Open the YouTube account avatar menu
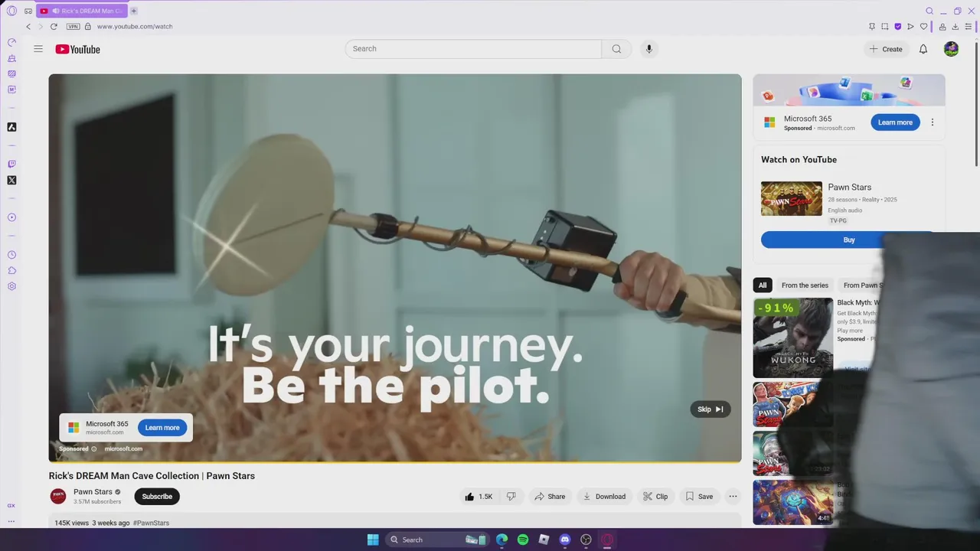Image resolution: width=980 pixels, height=551 pixels. pos(952,49)
